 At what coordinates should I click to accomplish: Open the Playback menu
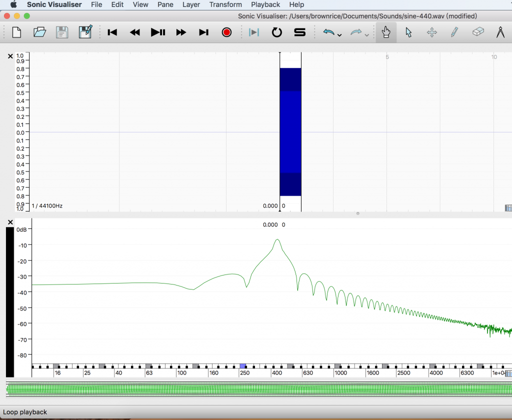point(265,4)
